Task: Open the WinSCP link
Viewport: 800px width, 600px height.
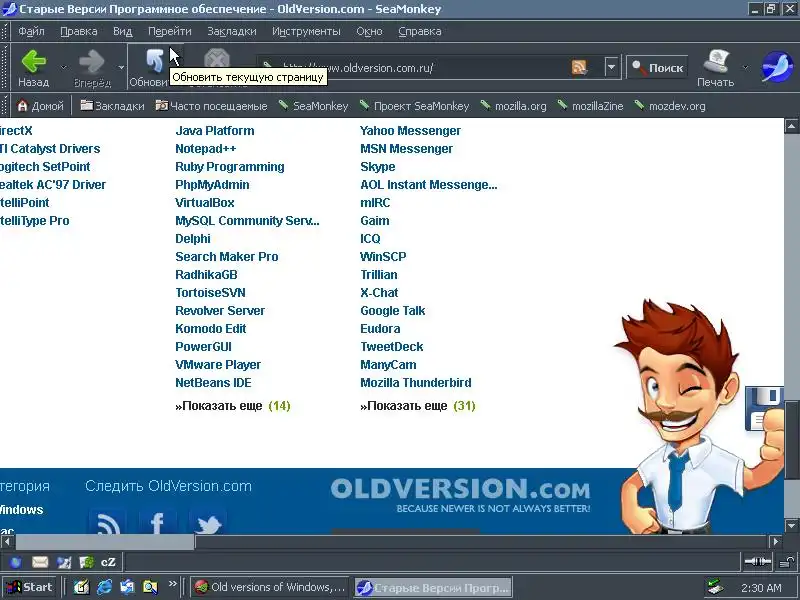Action: click(383, 257)
